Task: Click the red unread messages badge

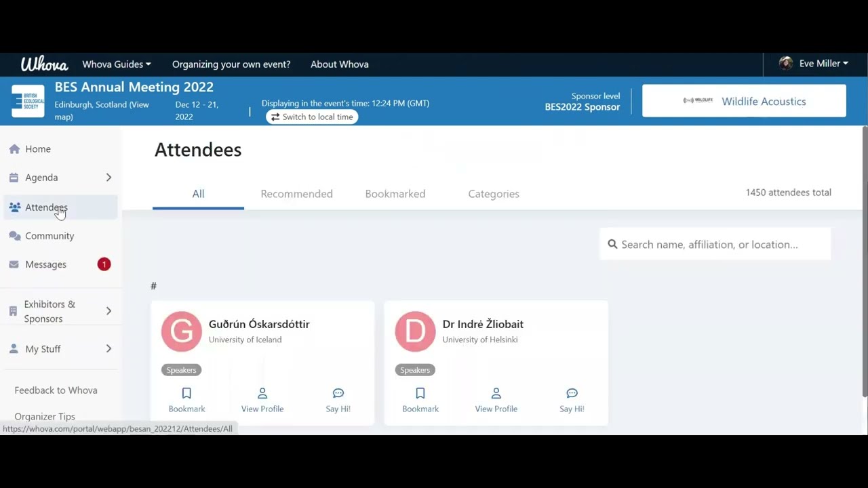Action: click(104, 264)
